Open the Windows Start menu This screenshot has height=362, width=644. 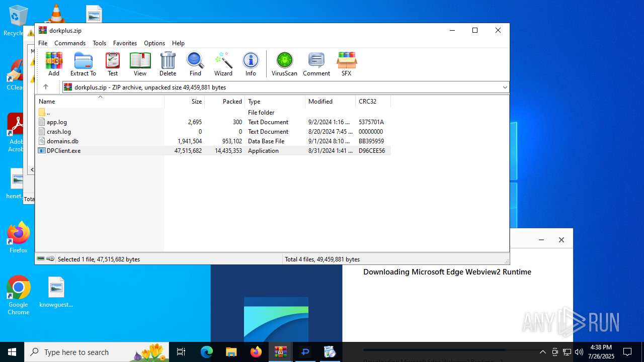click(x=12, y=352)
